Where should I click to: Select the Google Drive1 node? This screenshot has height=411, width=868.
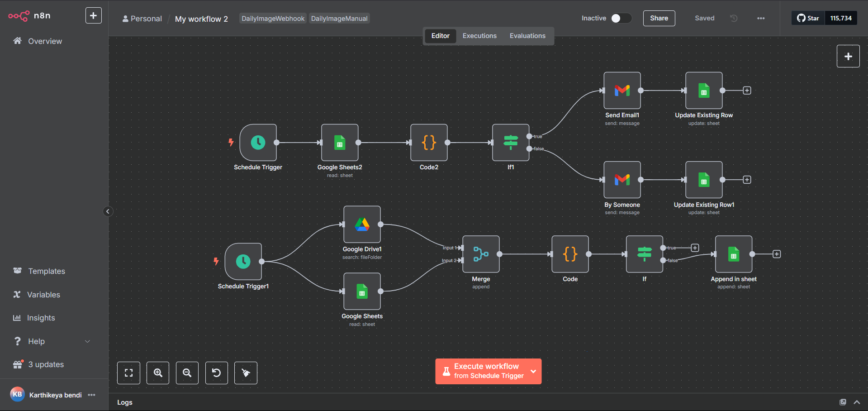(362, 225)
